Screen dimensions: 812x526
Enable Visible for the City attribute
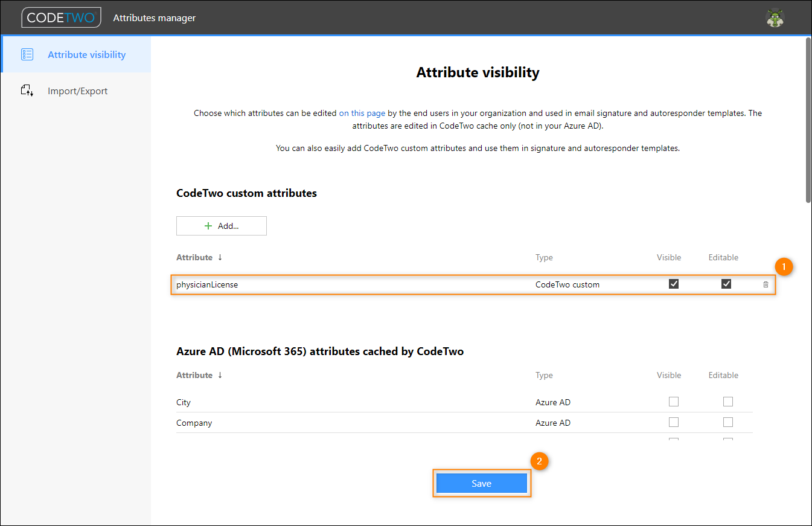click(674, 402)
